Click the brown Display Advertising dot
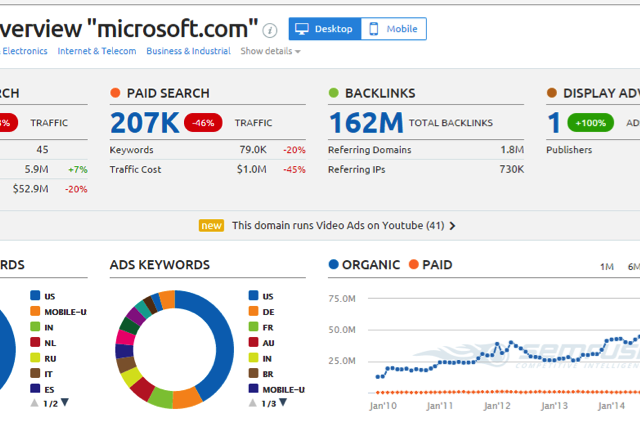The image size is (640, 432). pos(552,93)
